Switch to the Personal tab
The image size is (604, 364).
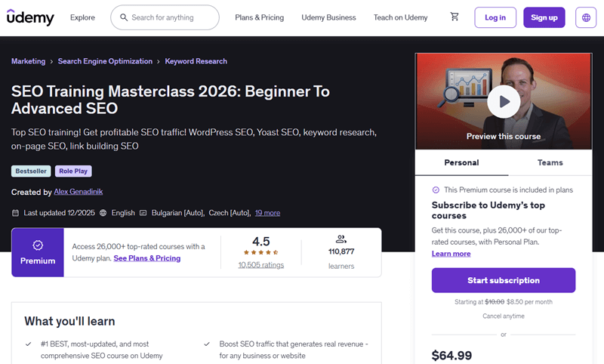pos(461,162)
